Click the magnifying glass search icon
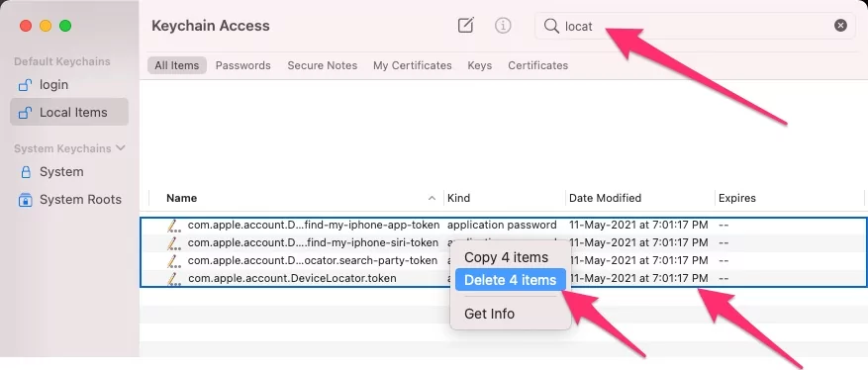This screenshot has width=868, height=370. click(x=551, y=26)
